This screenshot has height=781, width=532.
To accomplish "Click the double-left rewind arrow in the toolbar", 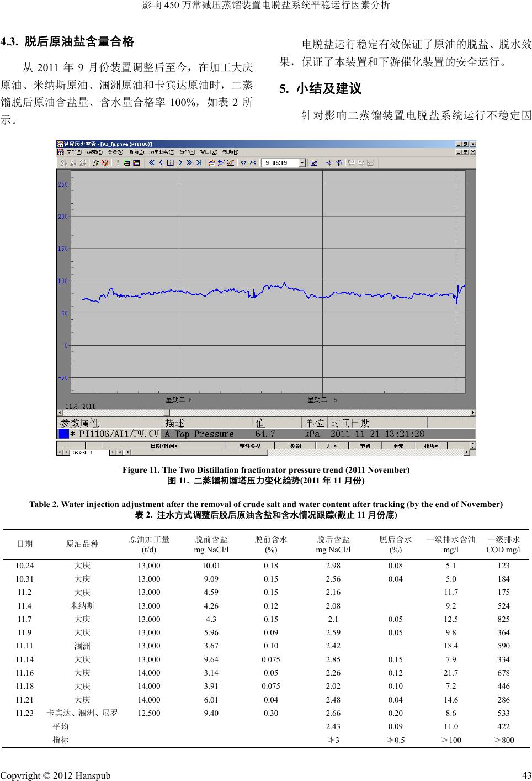I will [x=151, y=163].
